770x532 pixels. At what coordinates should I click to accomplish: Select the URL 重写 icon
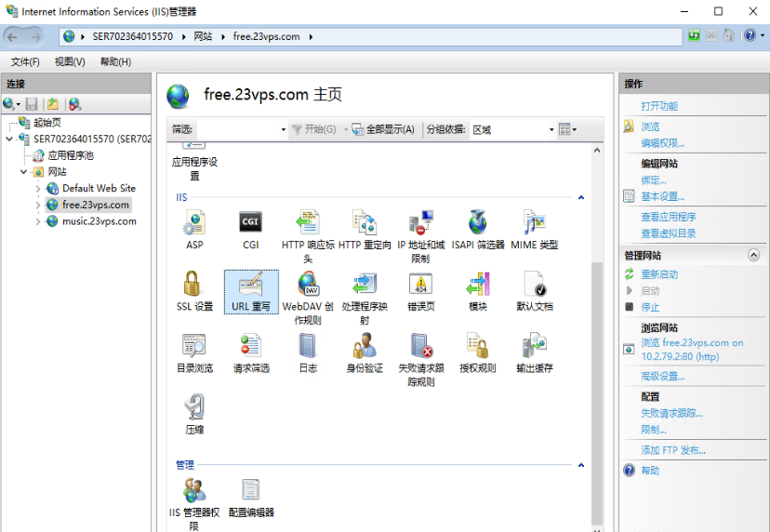pos(251,292)
